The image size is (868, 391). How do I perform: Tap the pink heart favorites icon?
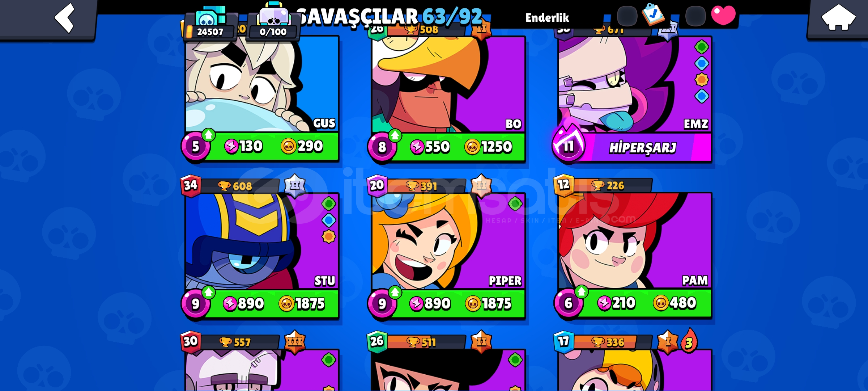[723, 16]
